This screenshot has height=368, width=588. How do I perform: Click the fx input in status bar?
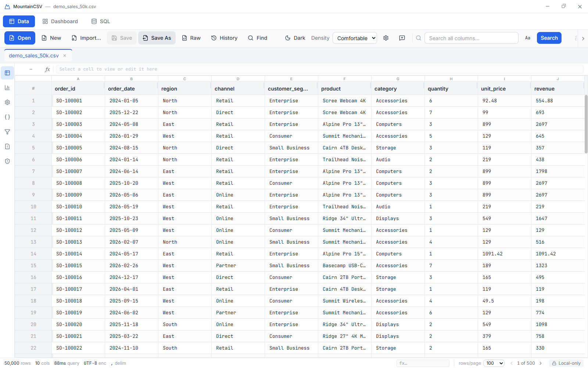point(423,363)
